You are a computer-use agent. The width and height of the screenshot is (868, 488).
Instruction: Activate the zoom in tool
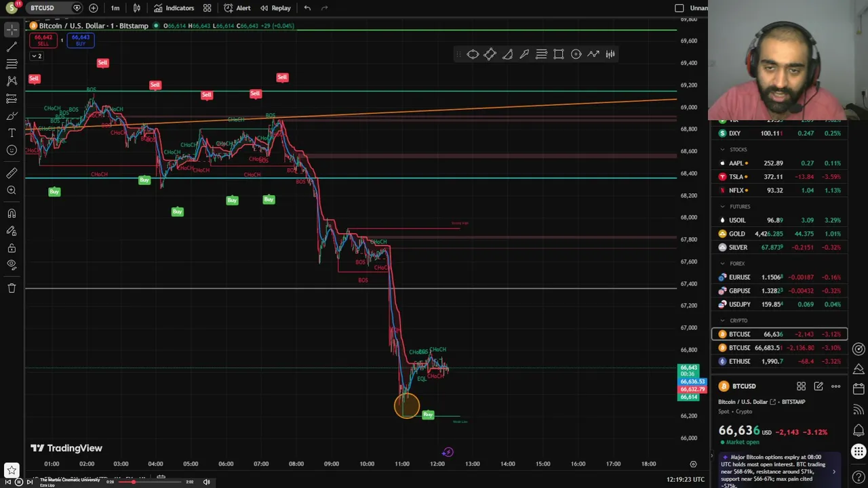pyautogui.click(x=12, y=190)
